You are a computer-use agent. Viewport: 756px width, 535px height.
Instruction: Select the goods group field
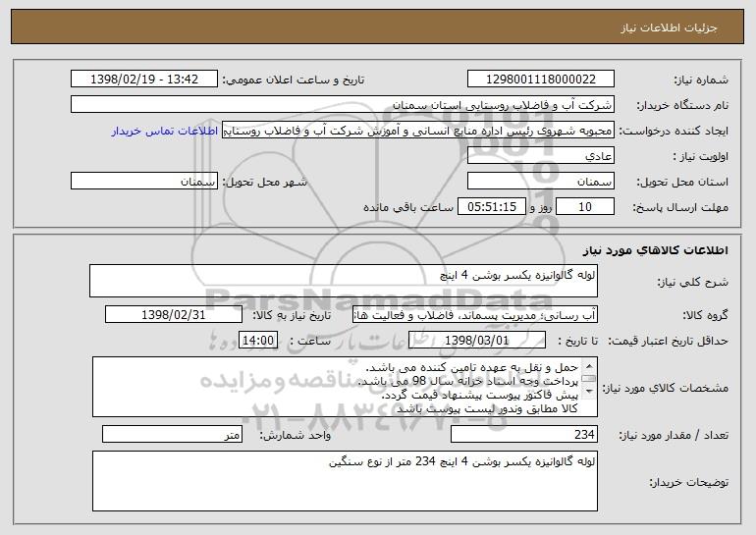pos(475,315)
